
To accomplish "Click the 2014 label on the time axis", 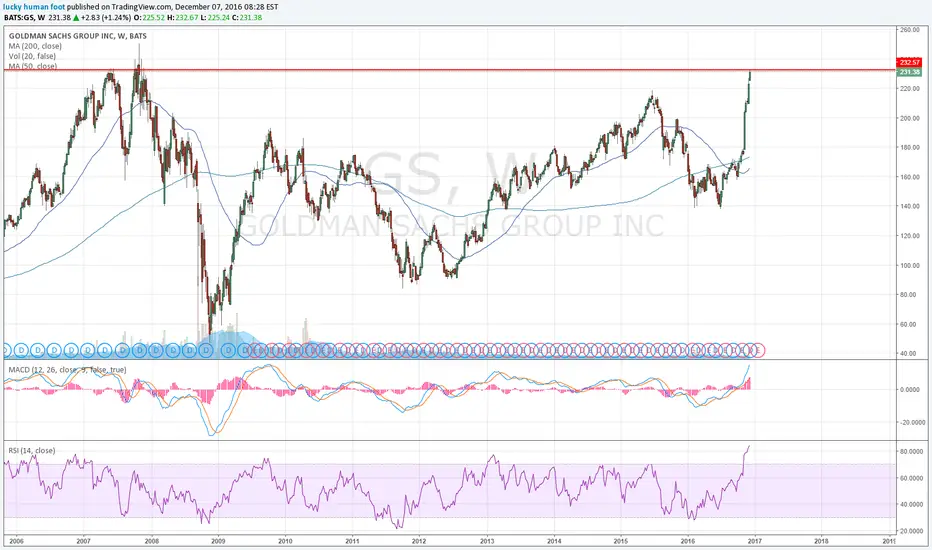I will (554, 541).
